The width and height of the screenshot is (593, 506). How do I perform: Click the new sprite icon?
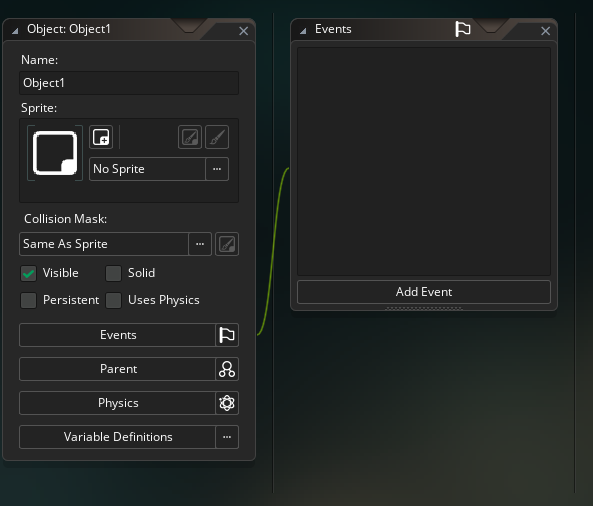[101, 137]
